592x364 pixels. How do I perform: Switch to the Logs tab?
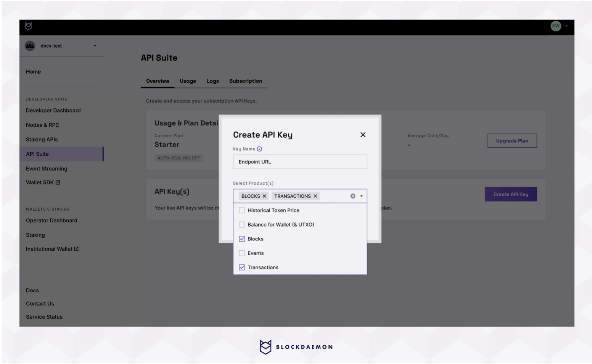[212, 81]
